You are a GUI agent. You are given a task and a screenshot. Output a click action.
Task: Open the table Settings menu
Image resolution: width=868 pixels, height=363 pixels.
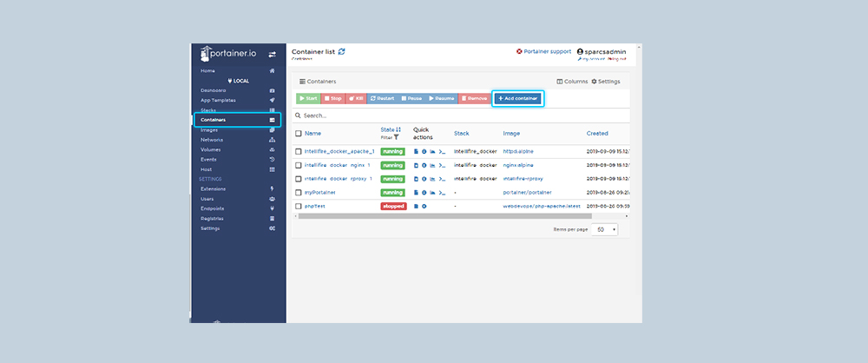[606, 82]
